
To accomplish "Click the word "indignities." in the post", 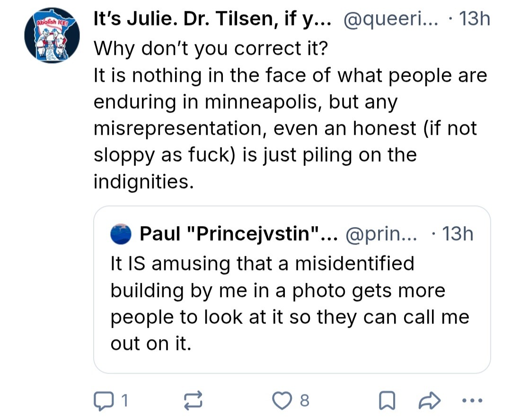I will [x=143, y=182].
